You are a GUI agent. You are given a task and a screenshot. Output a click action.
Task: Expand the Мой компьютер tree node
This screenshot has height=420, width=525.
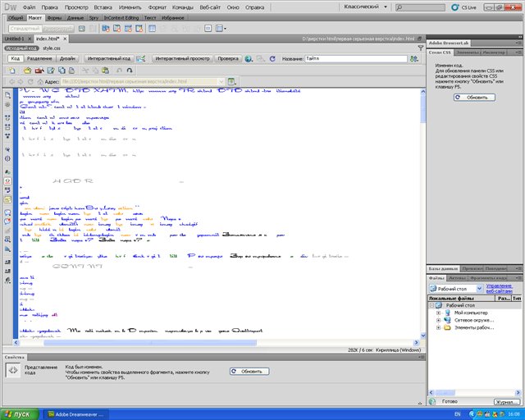pyautogui.click(x=439, y=313)
